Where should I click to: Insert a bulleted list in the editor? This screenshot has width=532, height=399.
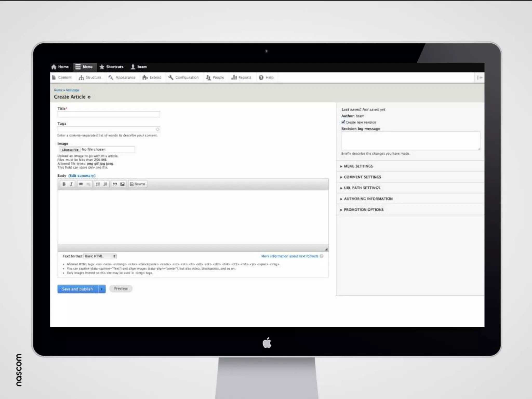click(x=98, y=184)
